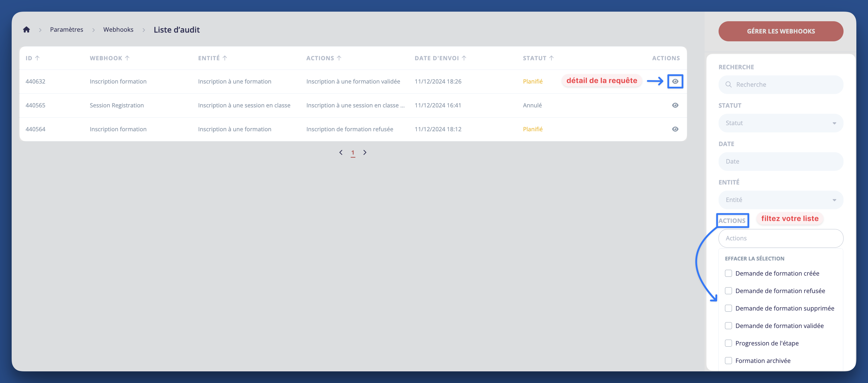
Task: Sort the table by ID column
Action: pos(32,58)
